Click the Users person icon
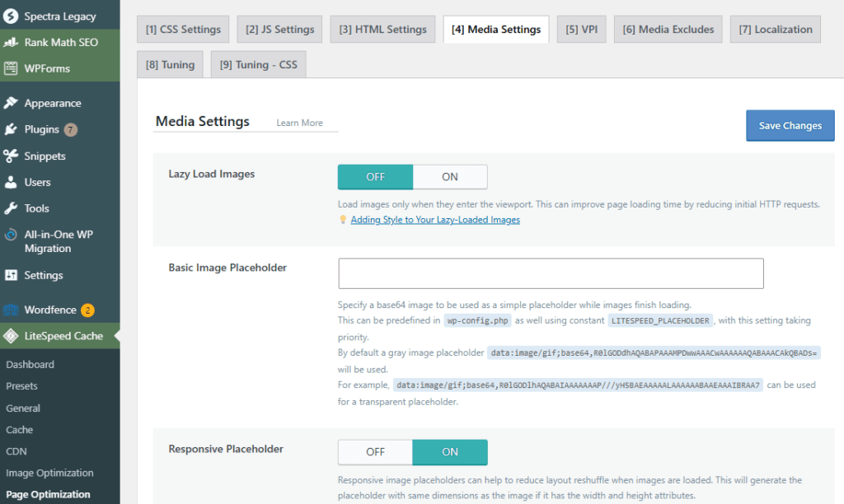Screen dimensions: 844x504 click(x=11, y=182)
